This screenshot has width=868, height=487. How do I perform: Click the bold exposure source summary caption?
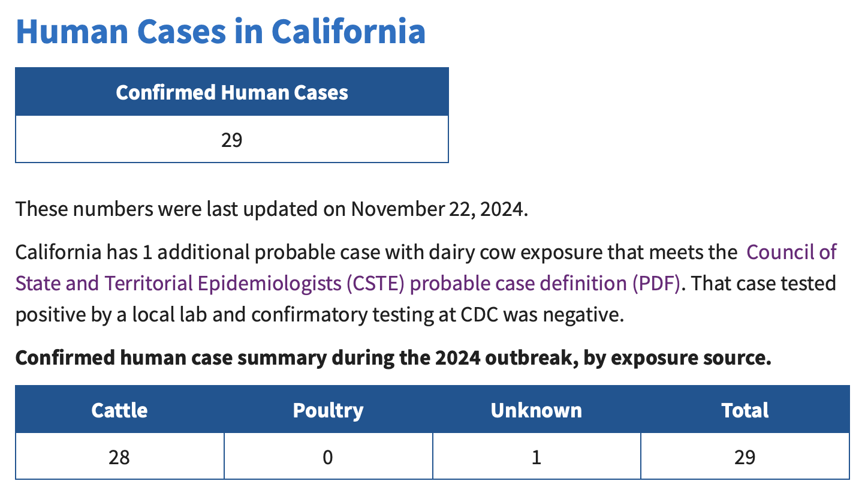[x=393, y=358]
